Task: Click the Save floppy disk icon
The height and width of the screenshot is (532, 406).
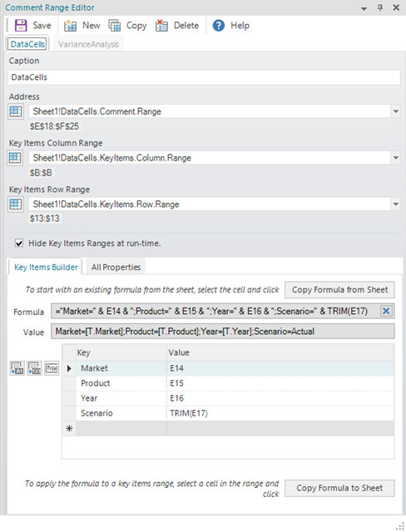Action: tap(21, 26)
